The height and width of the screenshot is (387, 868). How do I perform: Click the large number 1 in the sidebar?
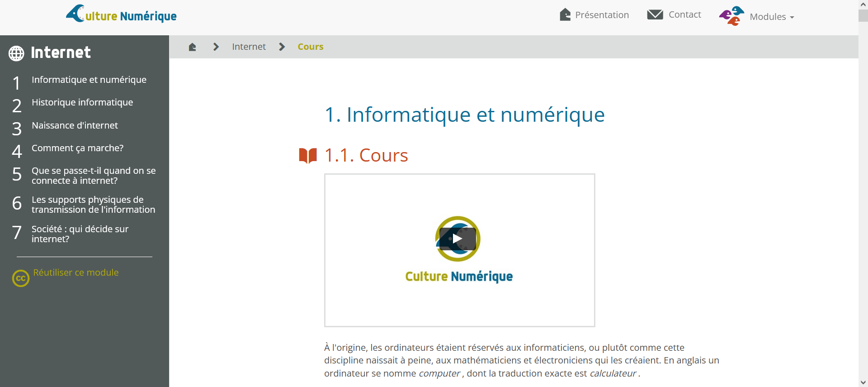tap(17, 83)
